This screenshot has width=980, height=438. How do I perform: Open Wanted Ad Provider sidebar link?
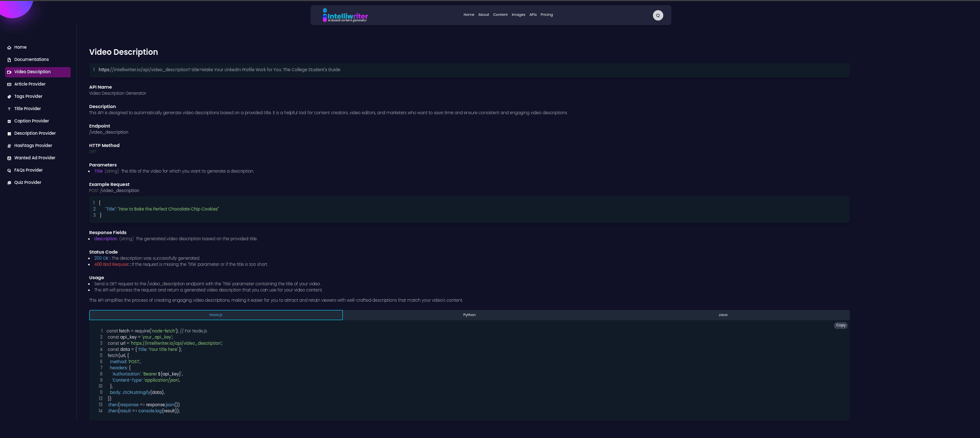tap(35, 158)
